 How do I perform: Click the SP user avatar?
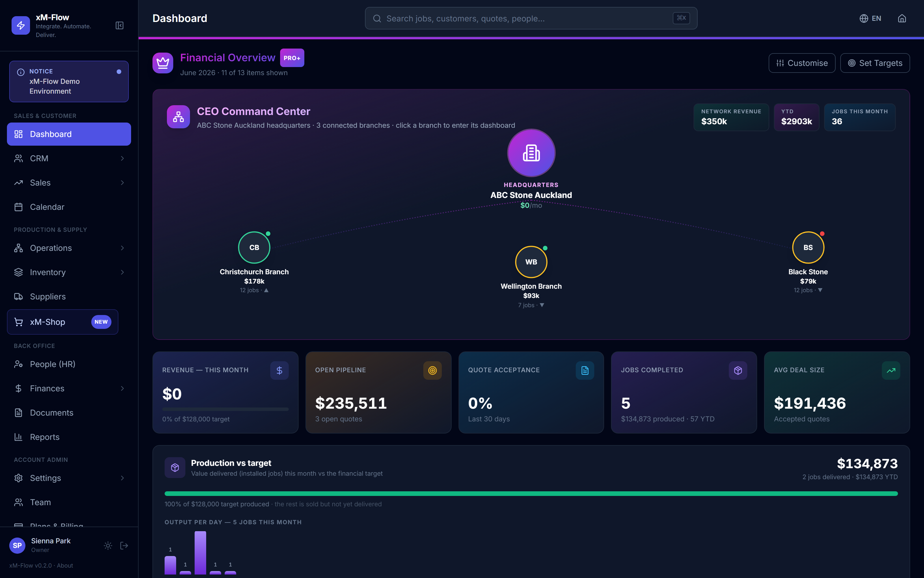(x=17, y=546)
